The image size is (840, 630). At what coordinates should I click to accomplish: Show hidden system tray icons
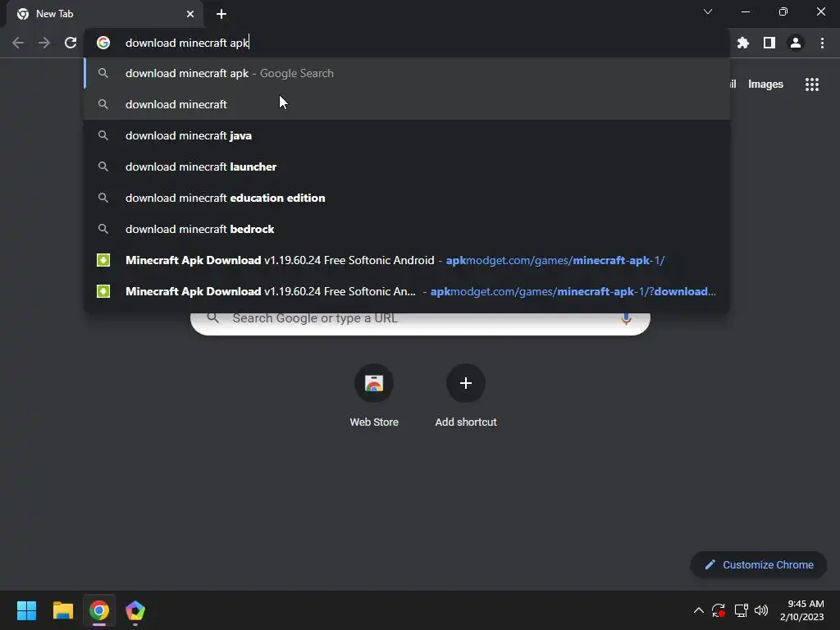tap(699, 610)
